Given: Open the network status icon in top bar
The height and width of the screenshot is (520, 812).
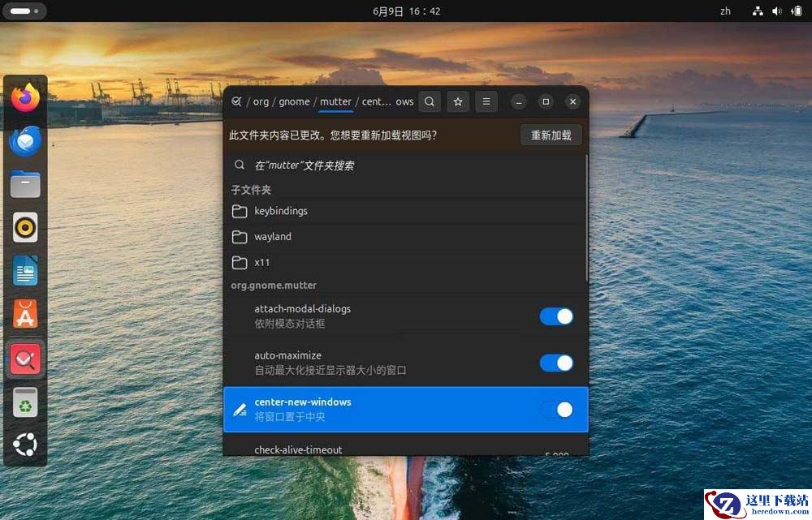Looking at the screenshot, I should [x=758, y=11].
